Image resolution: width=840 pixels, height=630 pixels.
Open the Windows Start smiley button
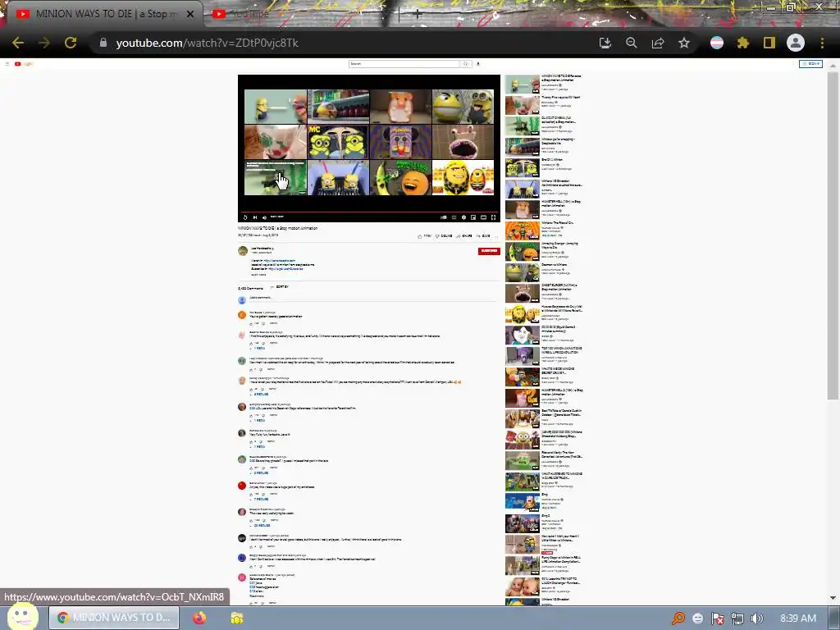[22, 617]
